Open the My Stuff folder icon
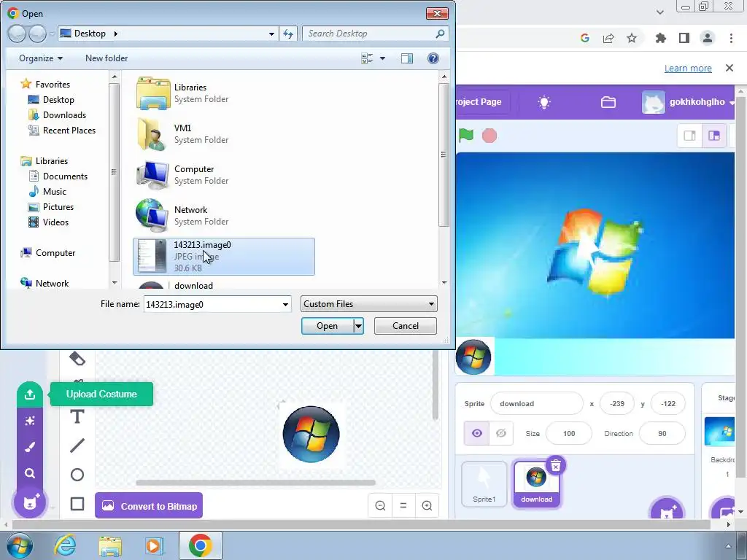This screenshot has width=747, height=560. pos(608,102)
